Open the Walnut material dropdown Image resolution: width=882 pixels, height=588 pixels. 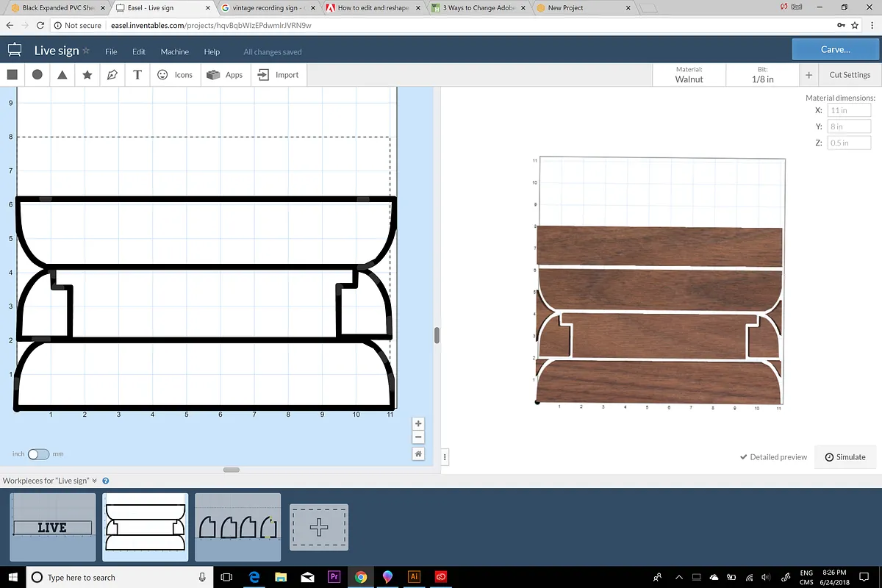click(689, 75)
